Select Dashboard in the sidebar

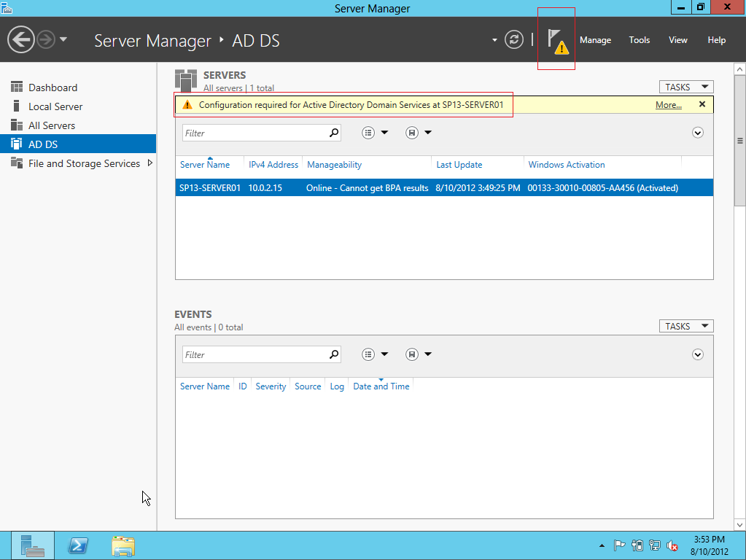78,87
